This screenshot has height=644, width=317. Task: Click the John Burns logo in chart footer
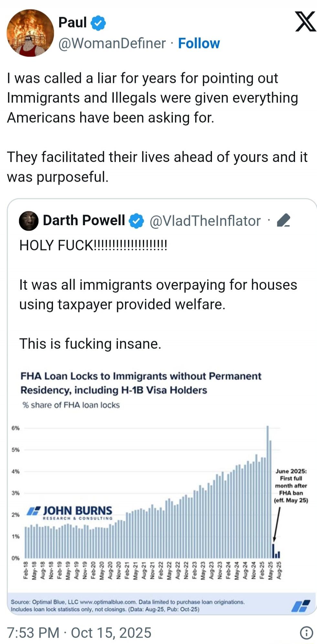(301, 606)
